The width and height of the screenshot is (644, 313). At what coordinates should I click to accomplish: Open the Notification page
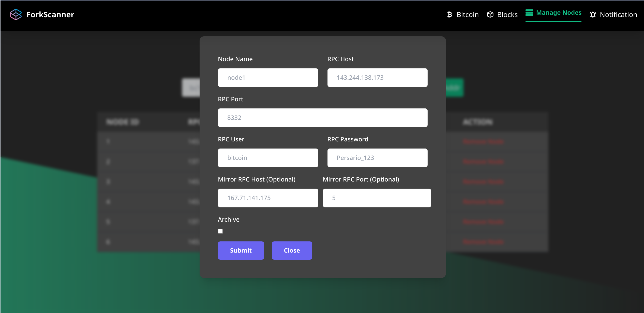pyautogui.click(x=618, y=14)
